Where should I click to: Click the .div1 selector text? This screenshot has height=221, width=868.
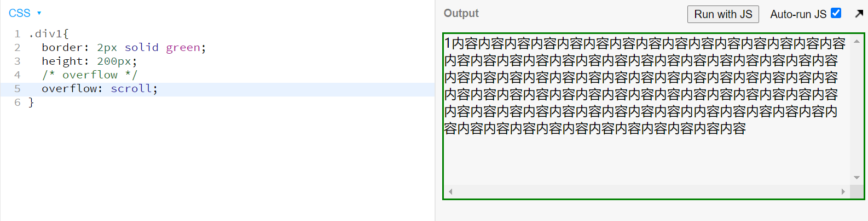click(x=45, y=34)
